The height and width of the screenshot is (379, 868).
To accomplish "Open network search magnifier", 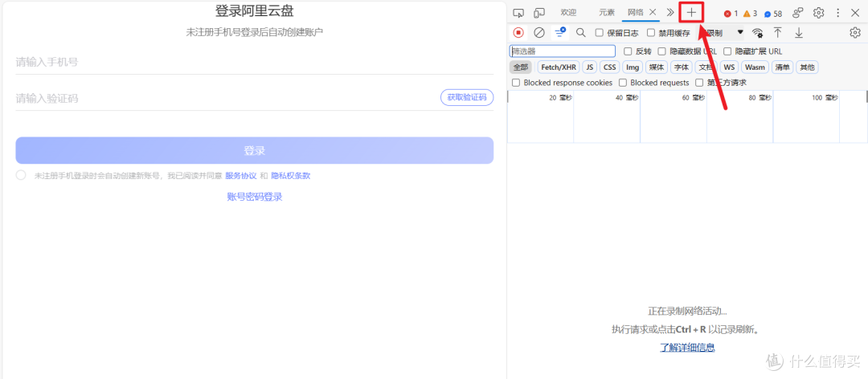I will click(581, 33).
